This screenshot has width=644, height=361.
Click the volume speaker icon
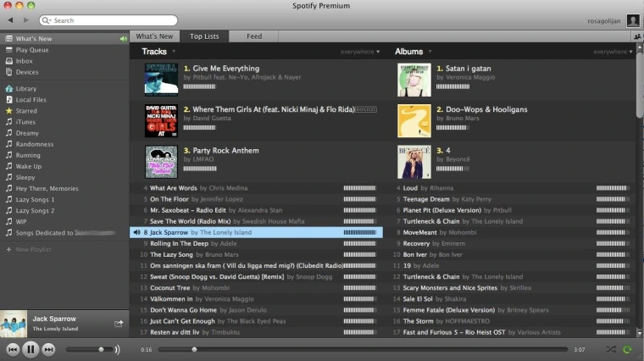[117, 349]
